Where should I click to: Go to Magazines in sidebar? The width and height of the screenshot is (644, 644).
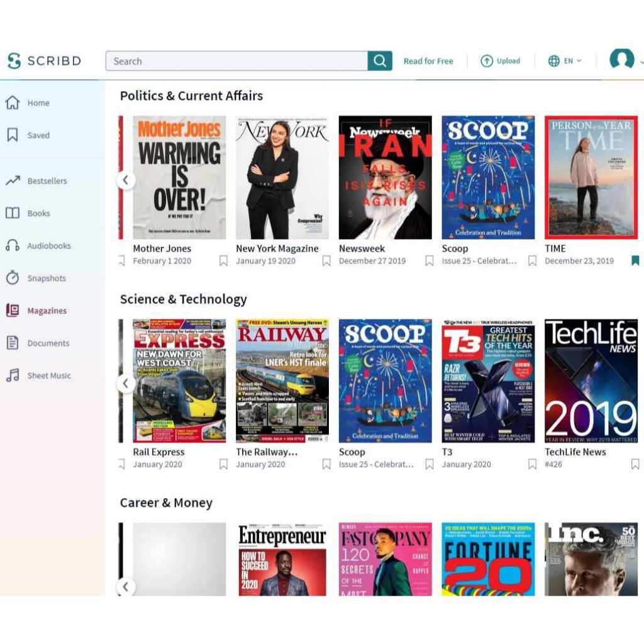[47, 311]
